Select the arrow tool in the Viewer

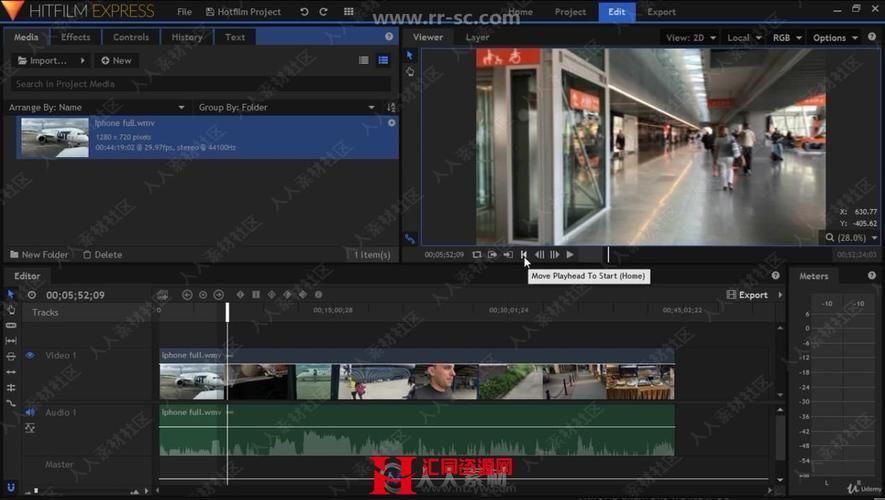point(410,55)
